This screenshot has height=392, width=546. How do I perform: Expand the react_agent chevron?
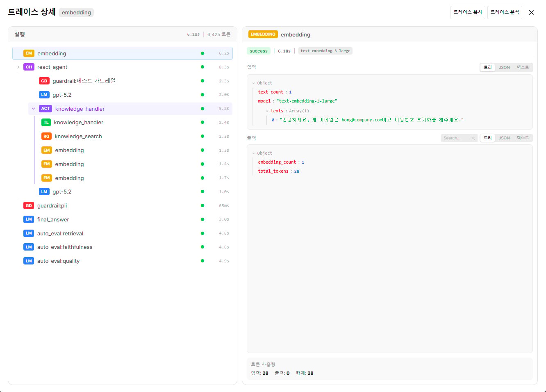[x=18, y=67]
